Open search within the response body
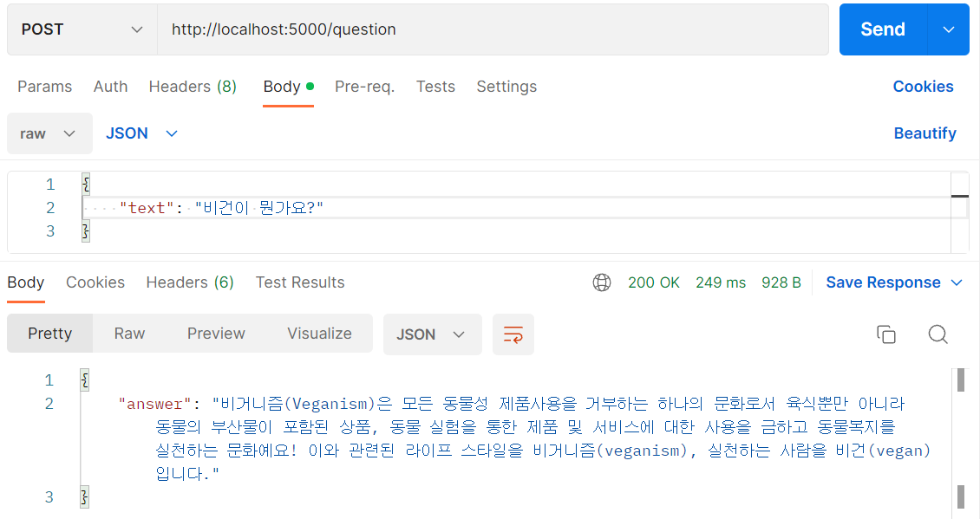The width and height of the screenshot is (980, 519). coord(938,334)
